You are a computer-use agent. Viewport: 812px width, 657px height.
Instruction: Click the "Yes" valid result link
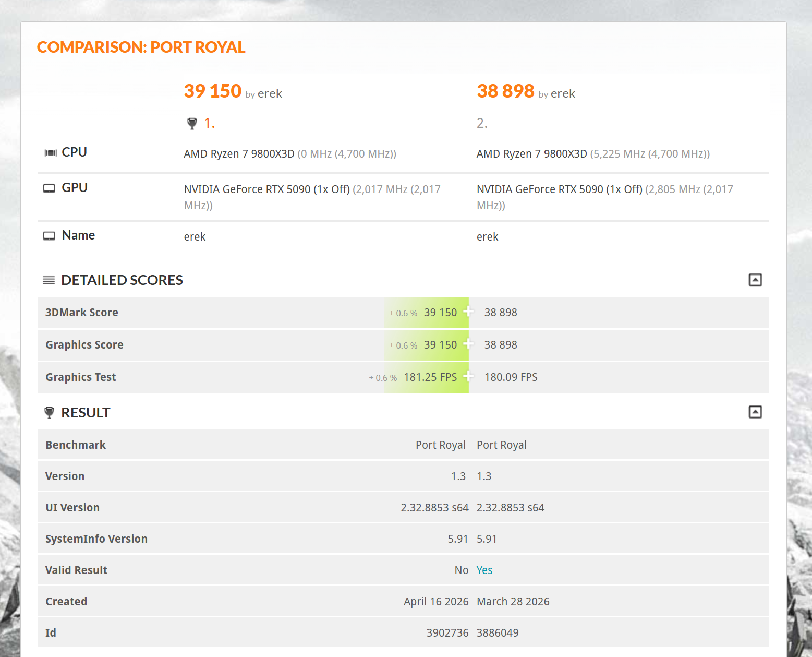484,570
